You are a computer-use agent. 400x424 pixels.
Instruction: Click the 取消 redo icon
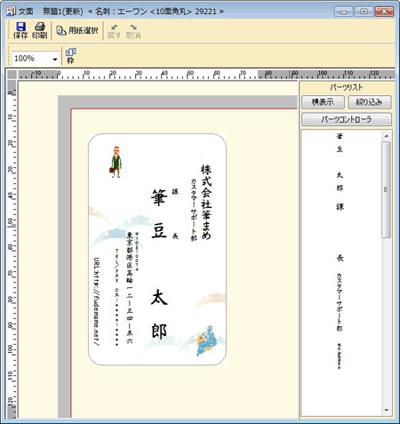(133, 31)
